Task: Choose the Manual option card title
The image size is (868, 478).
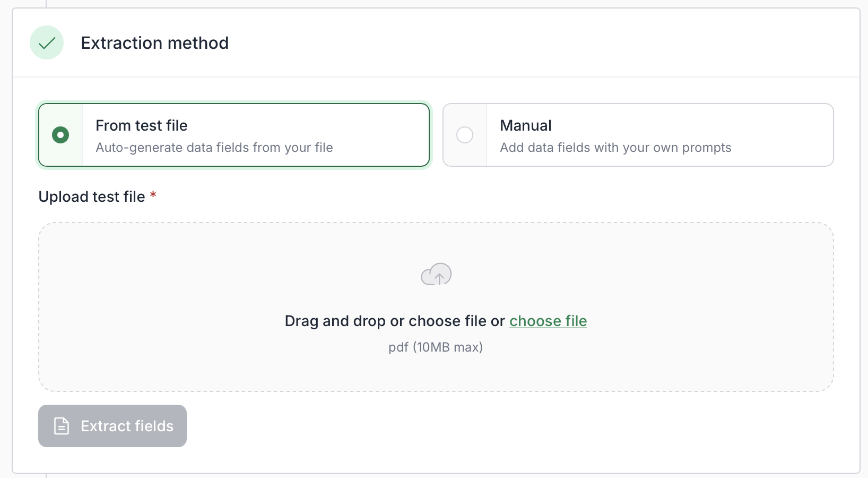Action: click(526, 125)
